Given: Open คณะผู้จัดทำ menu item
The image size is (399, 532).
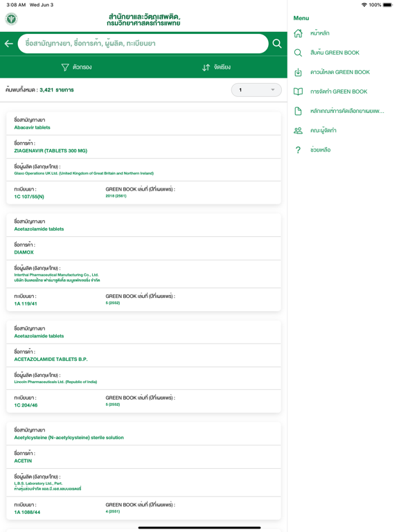Looking at the screenshot, I should pyautogui.click(x=323, y=130).
